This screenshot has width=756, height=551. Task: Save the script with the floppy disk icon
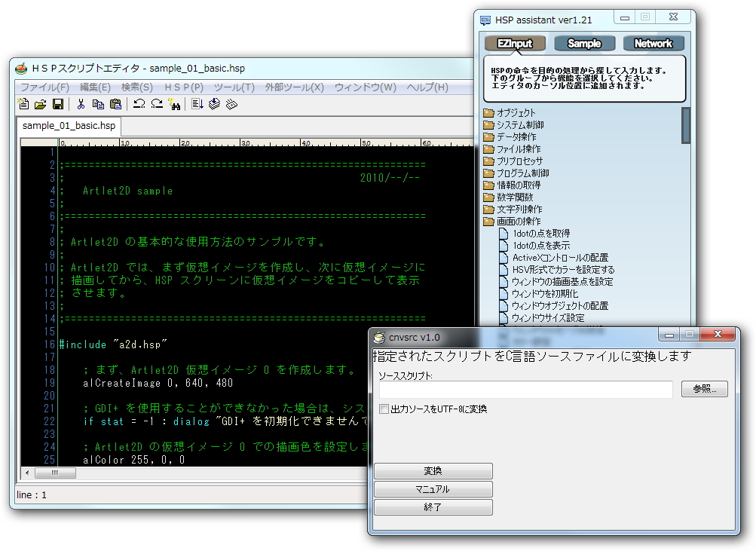coord(59,103)
